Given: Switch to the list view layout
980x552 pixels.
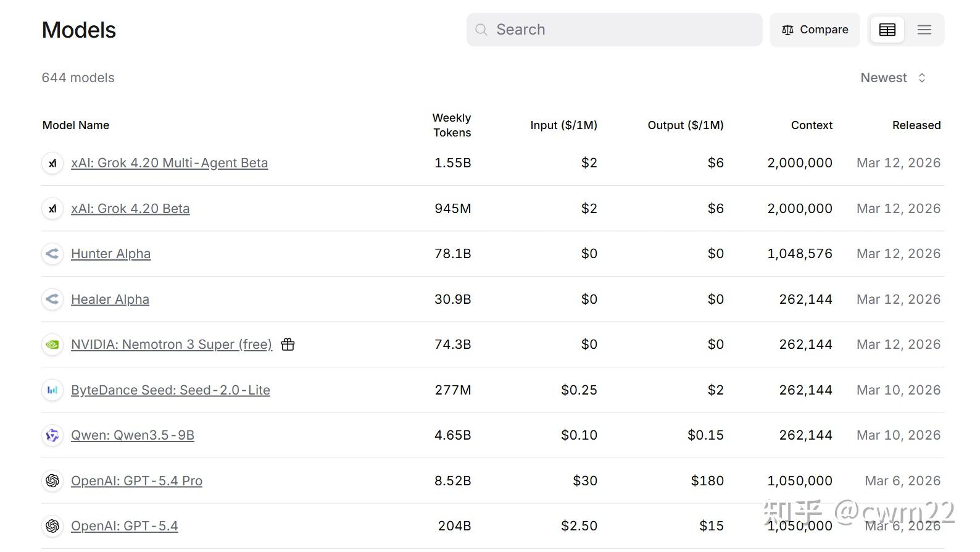Looking at the screenshot, I should tap(924, 30).
